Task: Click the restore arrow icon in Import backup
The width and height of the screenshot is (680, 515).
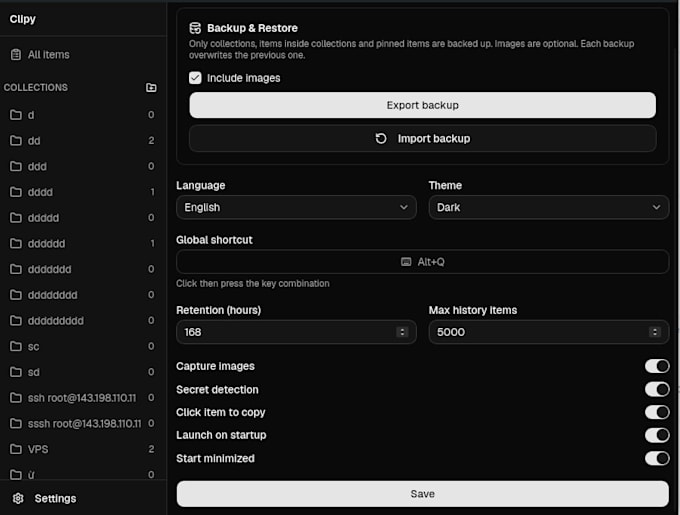Action: coord(381,139)
